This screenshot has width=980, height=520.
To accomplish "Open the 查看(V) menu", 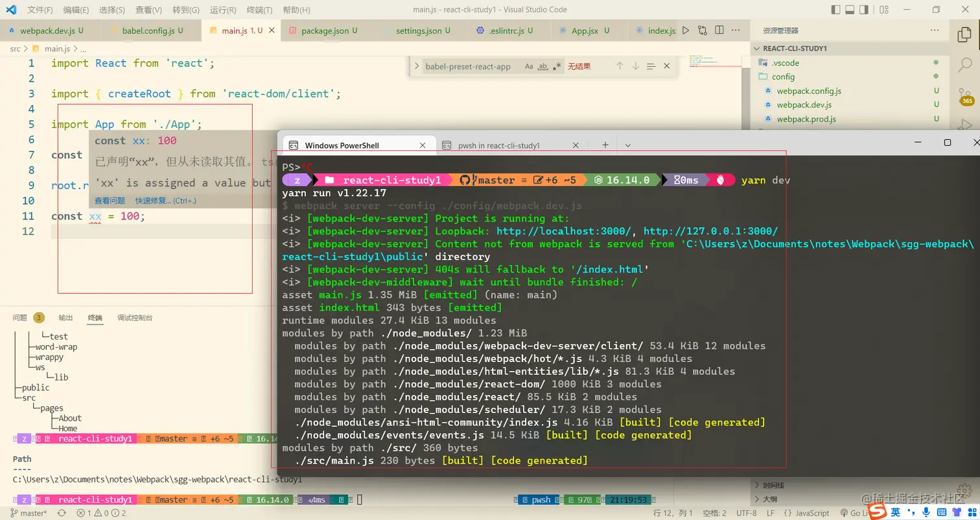I will click(149, 10).
